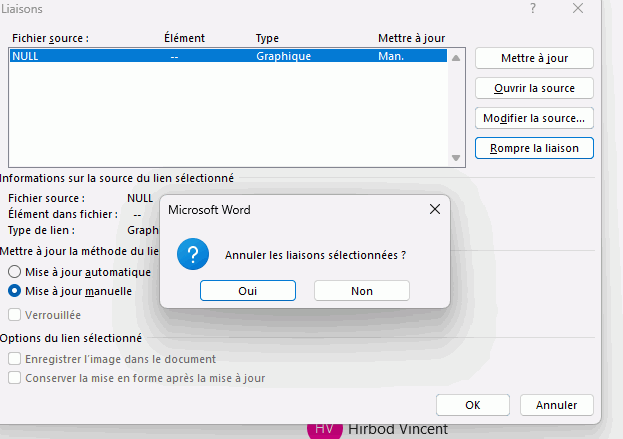Click Ouvrir la source button
The width and height of the screenshot is (623, 439).
pyautogui.click(x=534, y=88)
